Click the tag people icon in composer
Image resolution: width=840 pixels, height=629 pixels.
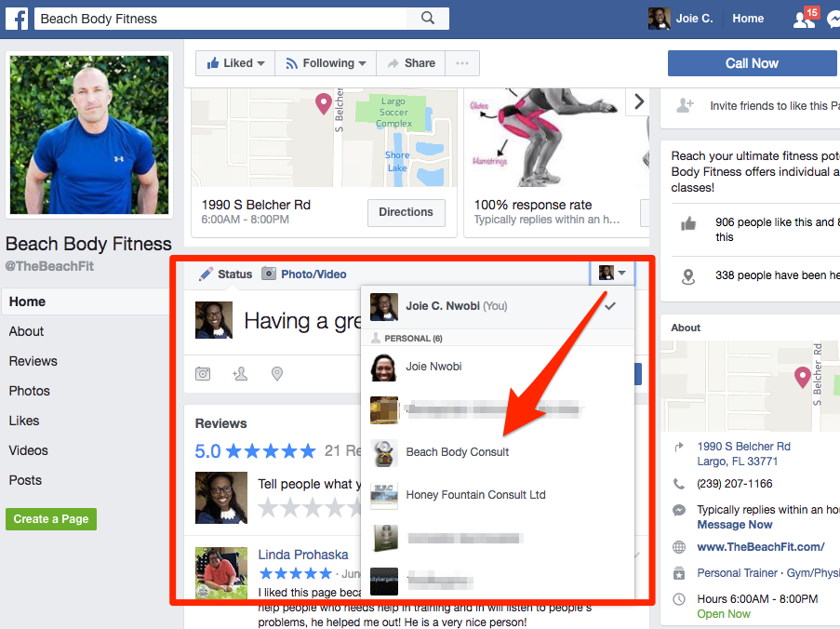click(x=239, y=373)
